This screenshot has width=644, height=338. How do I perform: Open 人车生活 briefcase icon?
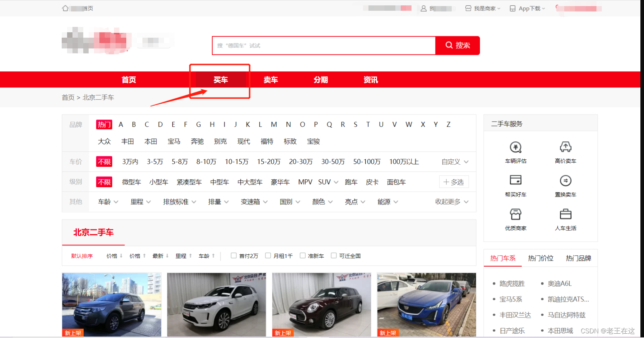coord(565,214)
